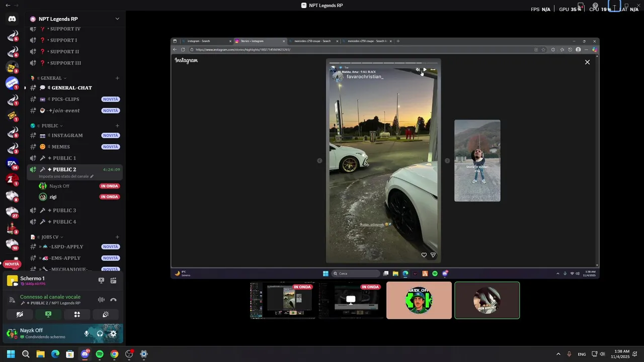Open next story preview thumbnail

477,161
